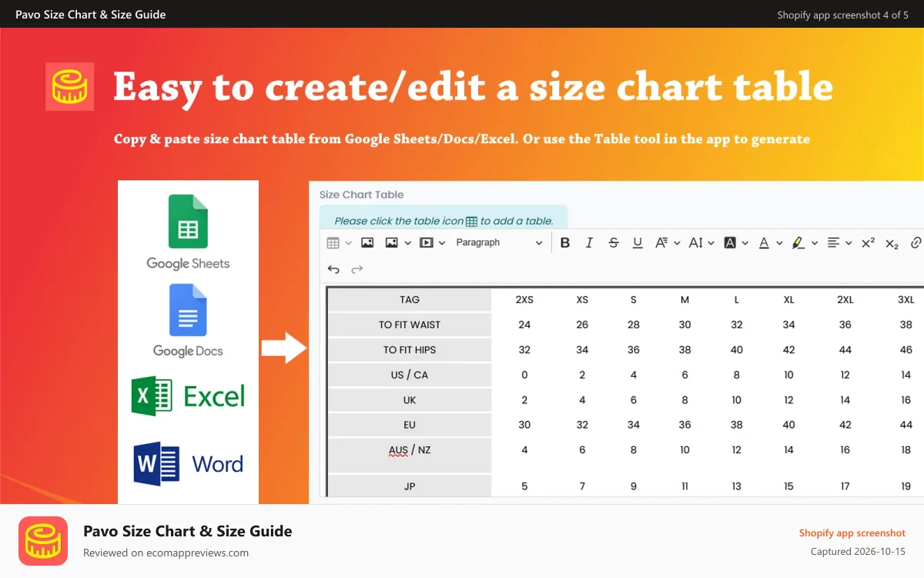
Task: Click the font family icon
Action: click(661, 243)
